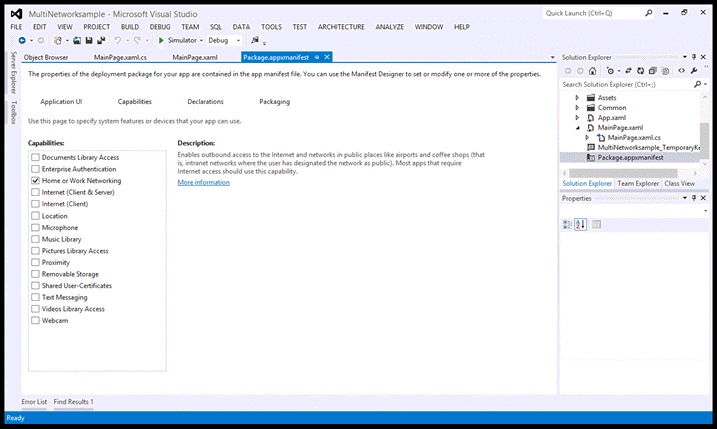Open Properties window options dropdown

685,198
